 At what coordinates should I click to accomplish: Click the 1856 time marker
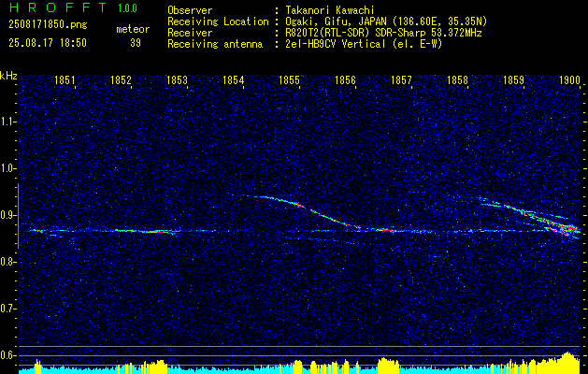point(345,79)
